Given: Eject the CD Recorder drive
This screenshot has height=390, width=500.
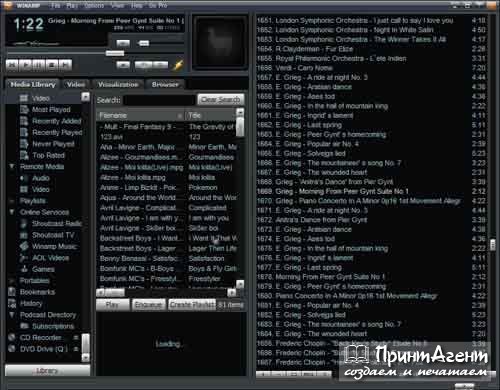Looking at the screenshot, I should (76, 337).
